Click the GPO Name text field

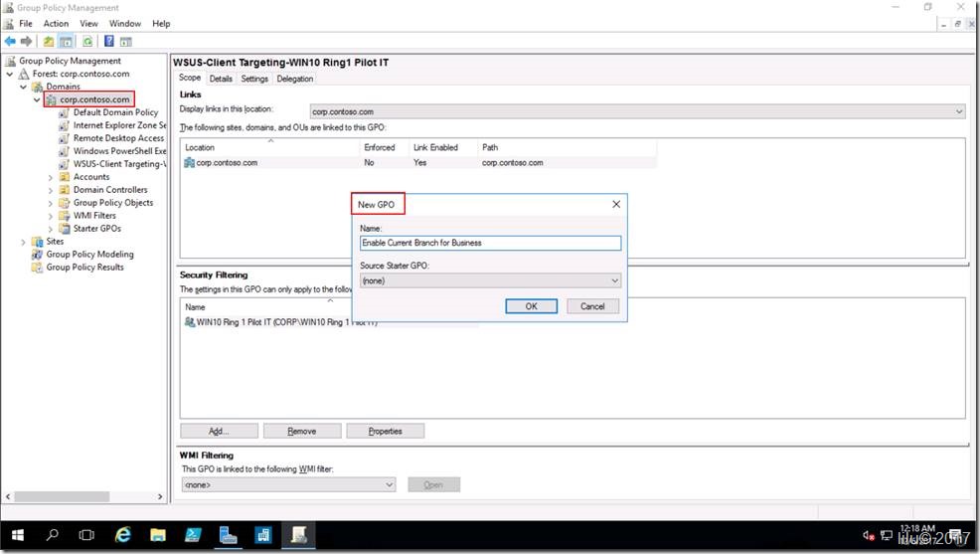click(x=491, y=243)
